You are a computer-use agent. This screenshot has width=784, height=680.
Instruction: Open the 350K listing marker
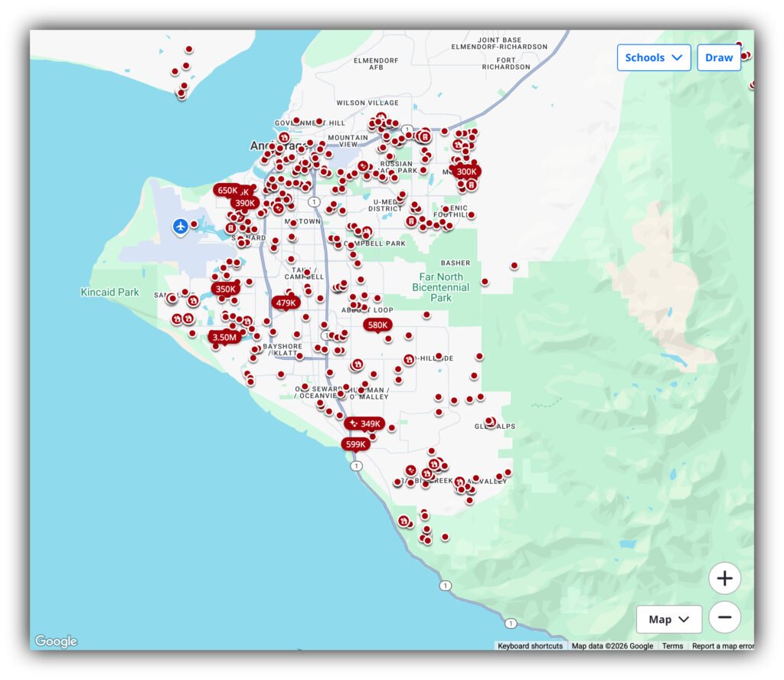(226, 289)
